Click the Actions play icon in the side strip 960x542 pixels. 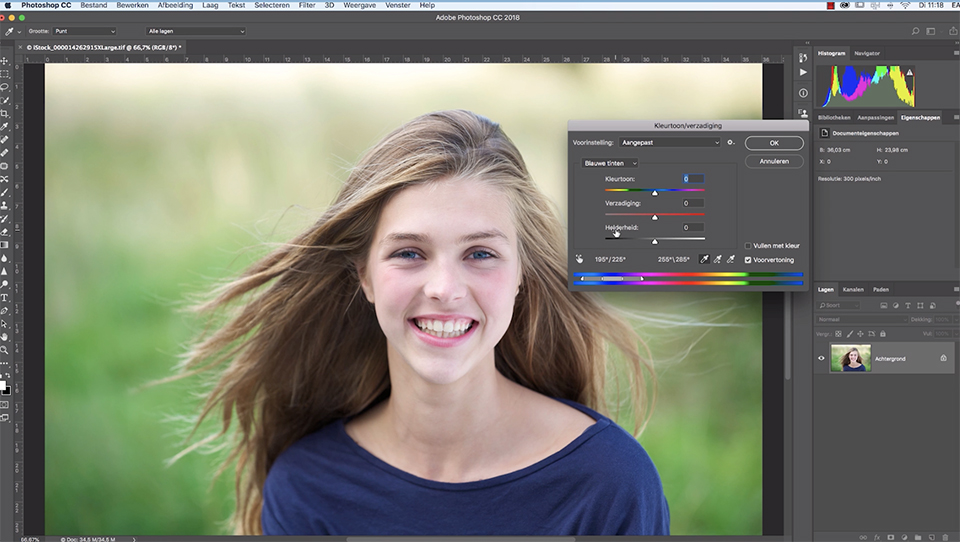point(803,72)
